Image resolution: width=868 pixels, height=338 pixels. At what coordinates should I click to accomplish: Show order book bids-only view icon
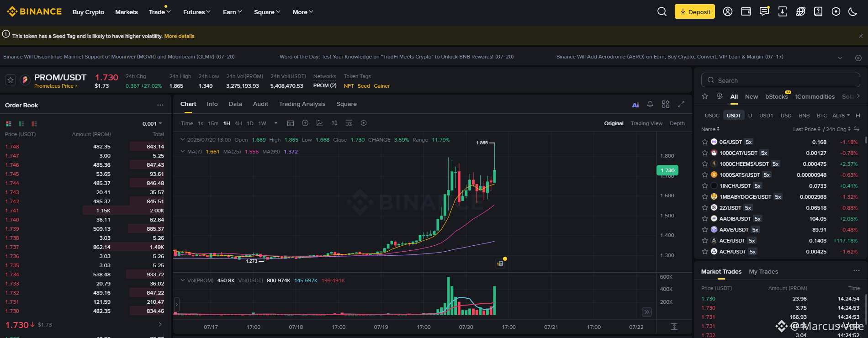tap(21, 124)
